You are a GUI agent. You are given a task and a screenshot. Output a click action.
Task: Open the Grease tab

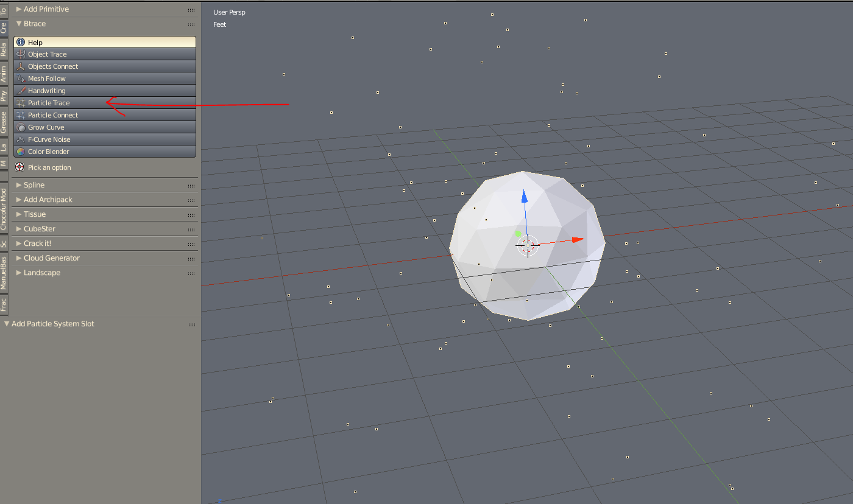[x=4, y=123]
